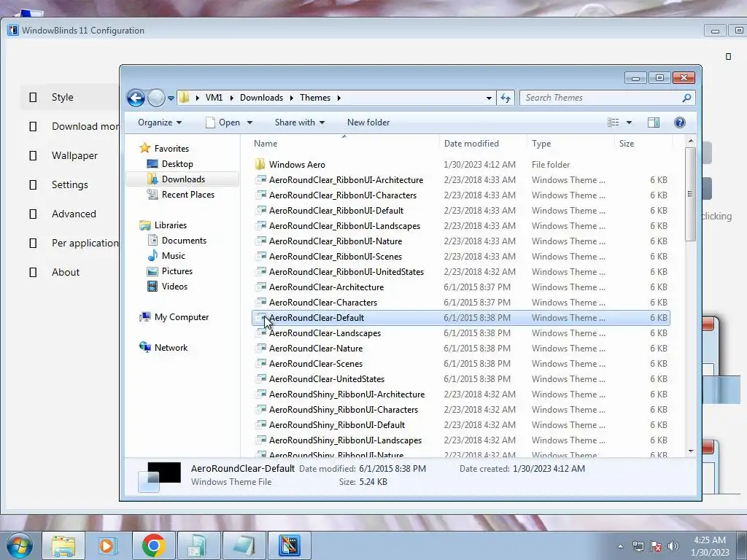This screenshot has height=560, width=747.
Task: Click the volume icon in system tray
Action: click(x=673, y=546)
